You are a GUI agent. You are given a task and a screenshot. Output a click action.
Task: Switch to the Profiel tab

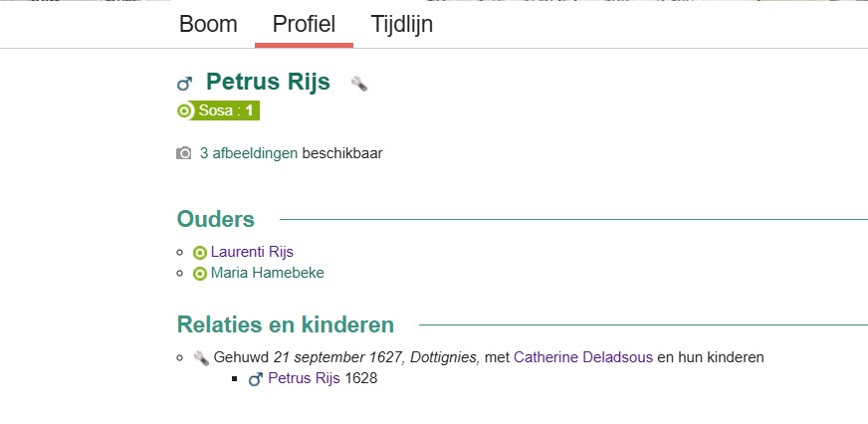304,24
